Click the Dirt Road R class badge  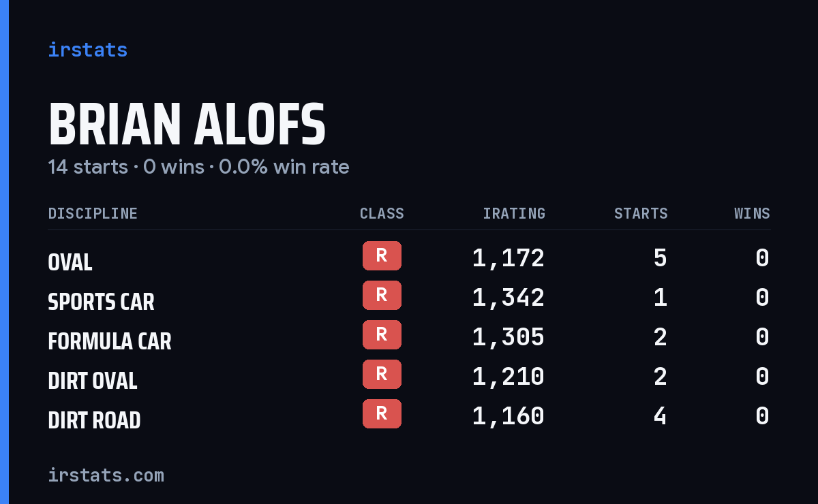tap(382, 413)
